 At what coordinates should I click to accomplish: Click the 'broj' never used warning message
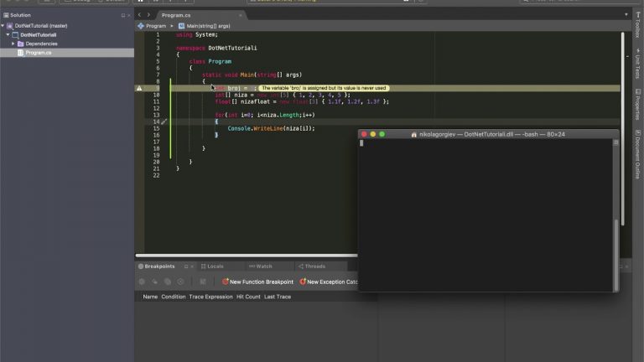(x=324, y=88)
